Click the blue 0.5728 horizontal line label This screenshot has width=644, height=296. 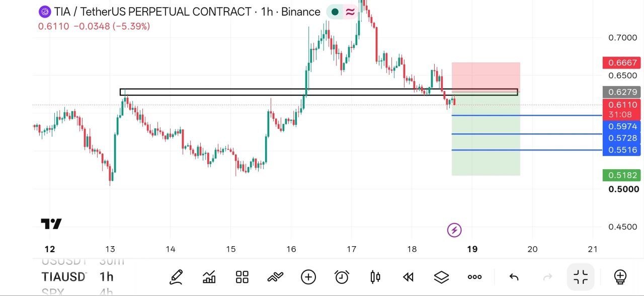click(x=623, y=138)
